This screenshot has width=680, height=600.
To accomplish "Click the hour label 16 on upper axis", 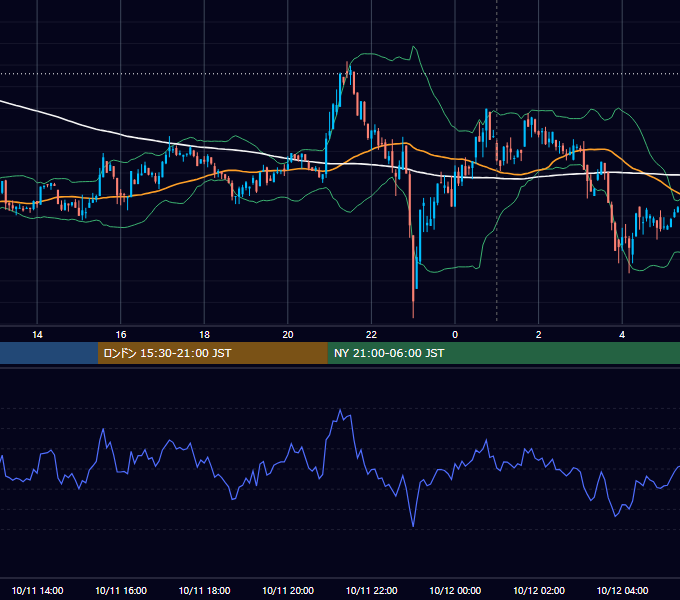I will click(x=121, y=335).
